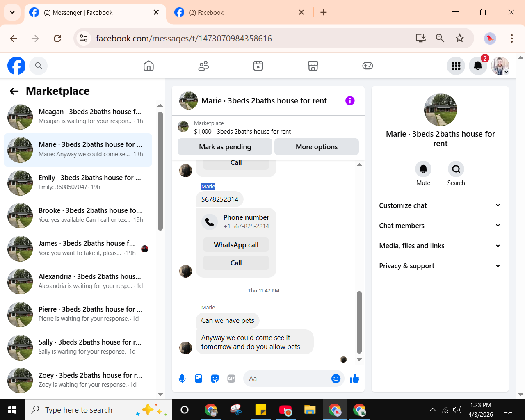Open James's conversation
This screenshot has width=525, height=420.
78,248
